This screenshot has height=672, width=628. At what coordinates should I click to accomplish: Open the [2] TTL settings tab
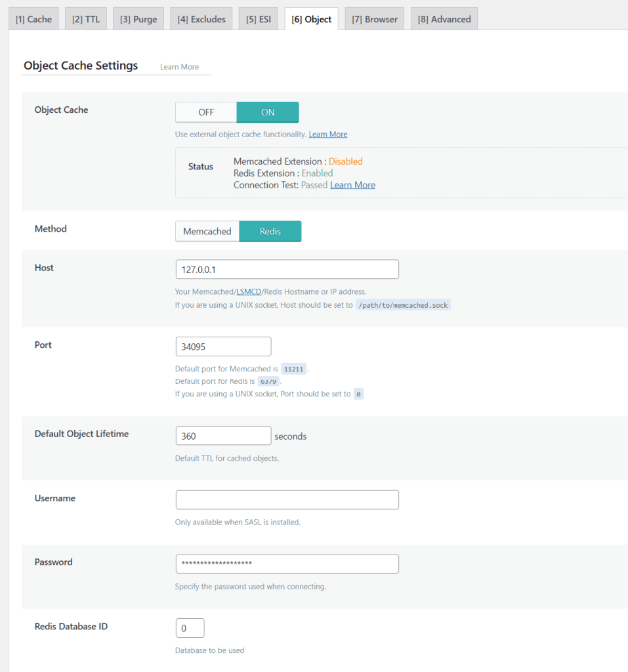pyautogui.click(x=85, y=18)
